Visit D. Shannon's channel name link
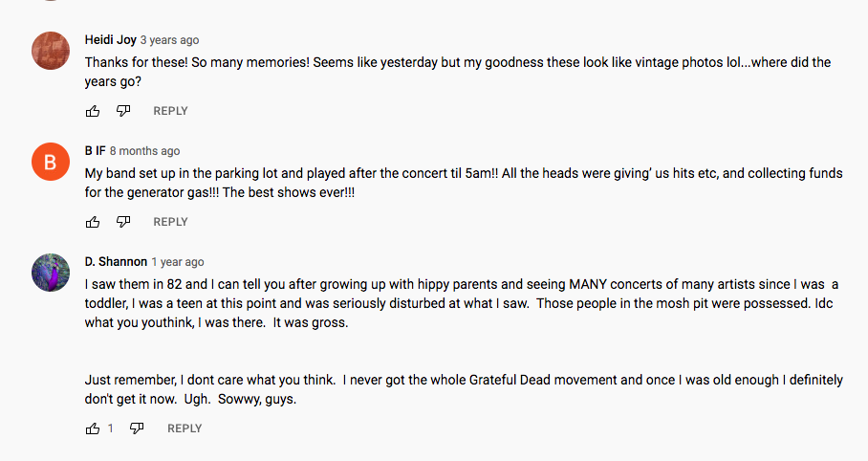Image resolution: width=868 pixels, height=461 pixels. 116,262
